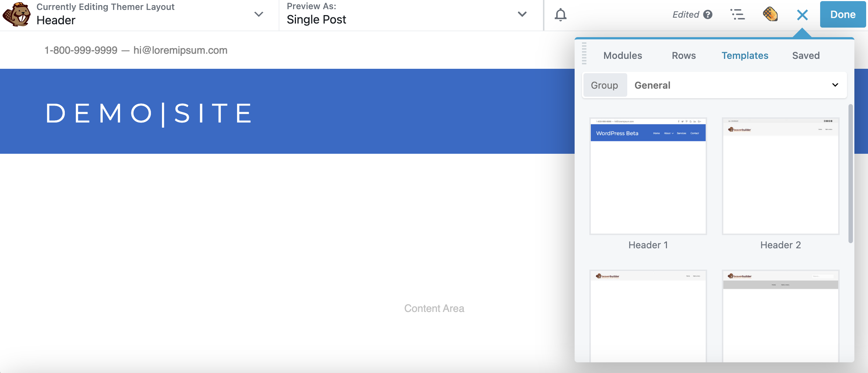868x373 pixels.
Task: Click the Beaver Builder Assistant pencil icon
Action: point(770,15)
